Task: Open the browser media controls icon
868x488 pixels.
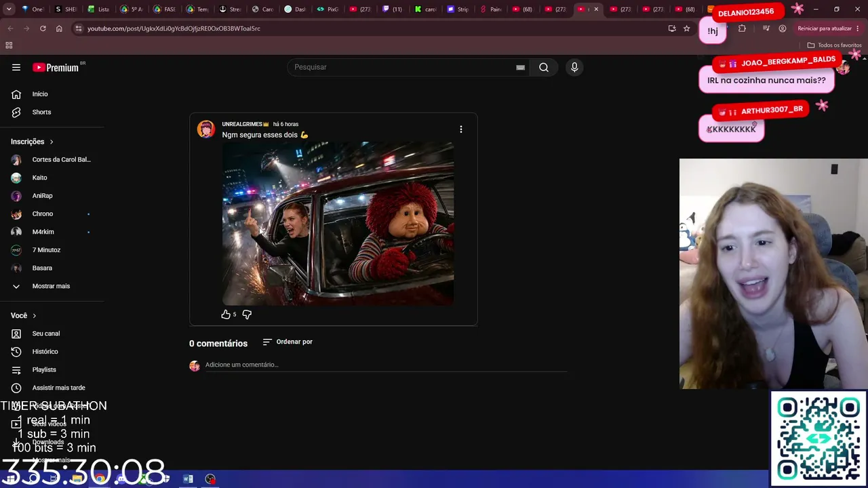Action: pos(766,28)
